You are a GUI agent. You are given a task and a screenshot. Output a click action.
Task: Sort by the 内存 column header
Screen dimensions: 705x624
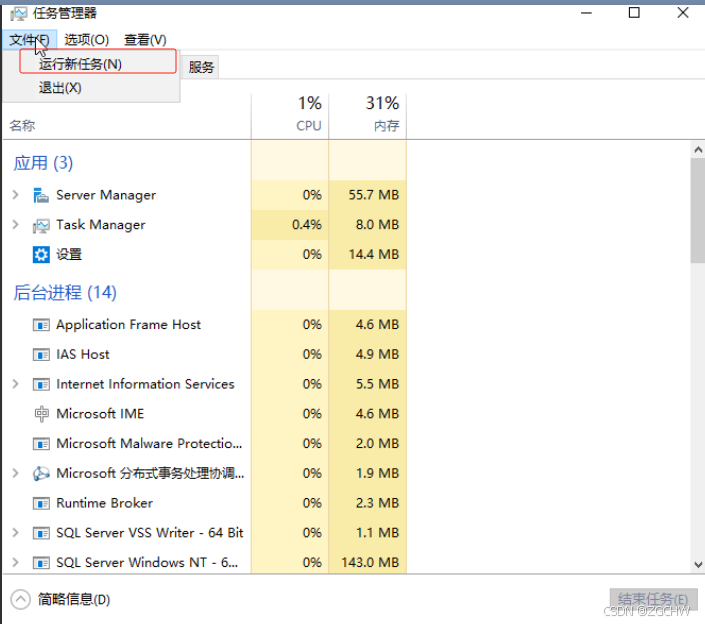368,116
